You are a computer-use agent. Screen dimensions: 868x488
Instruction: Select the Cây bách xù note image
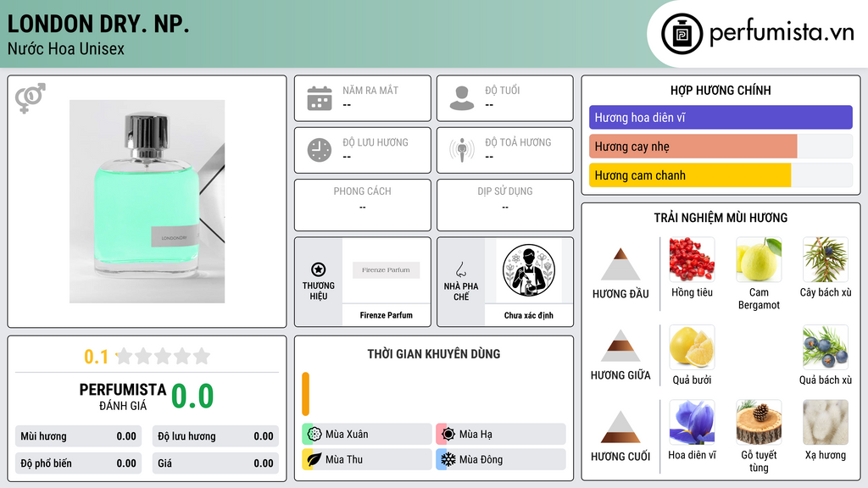click(826, 259)
